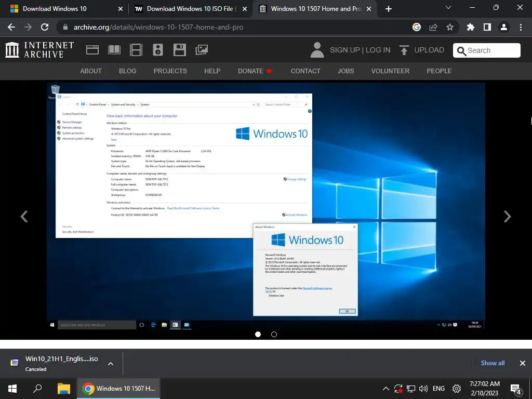The height and width of the screenshot is (399, 532).
Task: Go back with the browser back arrow
Action: pyautogui.click(x=11, y=27)
